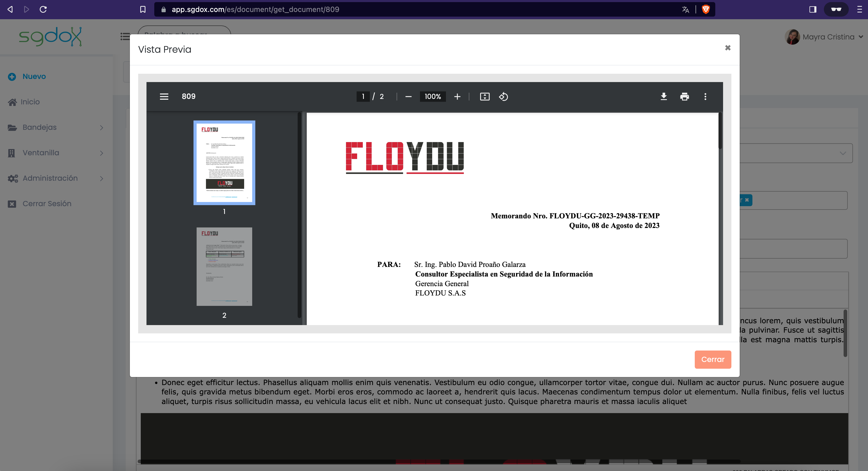Expand the Administración sidebar menu
Viewport: 868px width, 471px height.
pos(56,178)
